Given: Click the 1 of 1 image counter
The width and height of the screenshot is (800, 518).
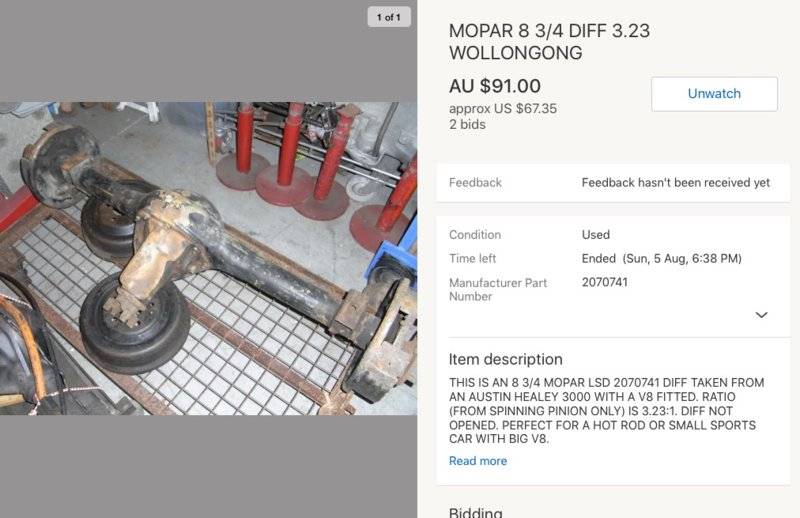Looking at the screenshot, I should coord(389,17).
